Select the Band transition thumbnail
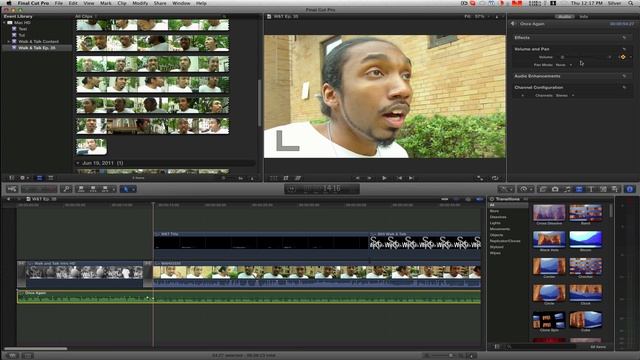The image size is (640, 360). pyautogui.click(x=586, y=213)
